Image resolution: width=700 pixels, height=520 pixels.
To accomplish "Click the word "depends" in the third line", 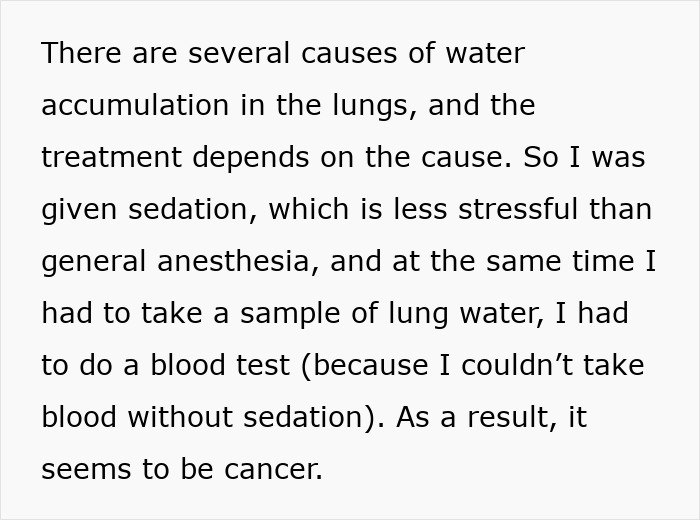I will (251, 158).
